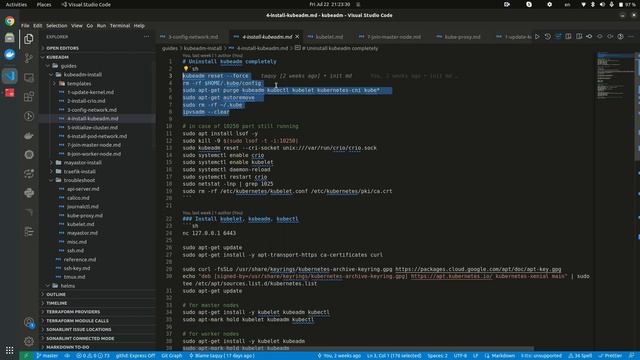Open errors and warnings count in status bar
Image resolution: width=640 pixels, height=360 pixels.
pos(93,356)
